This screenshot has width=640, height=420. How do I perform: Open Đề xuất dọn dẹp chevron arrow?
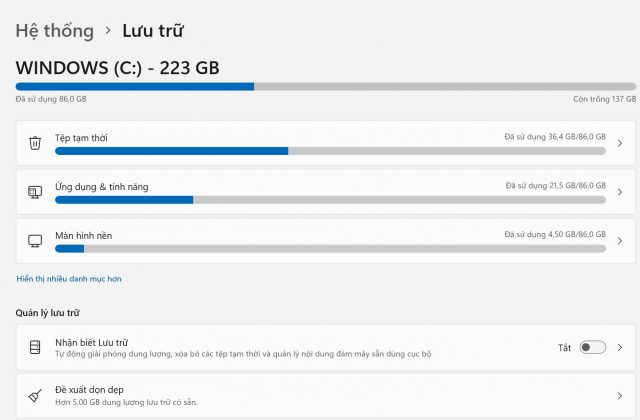pyautogui.click(x=620, y=396)
